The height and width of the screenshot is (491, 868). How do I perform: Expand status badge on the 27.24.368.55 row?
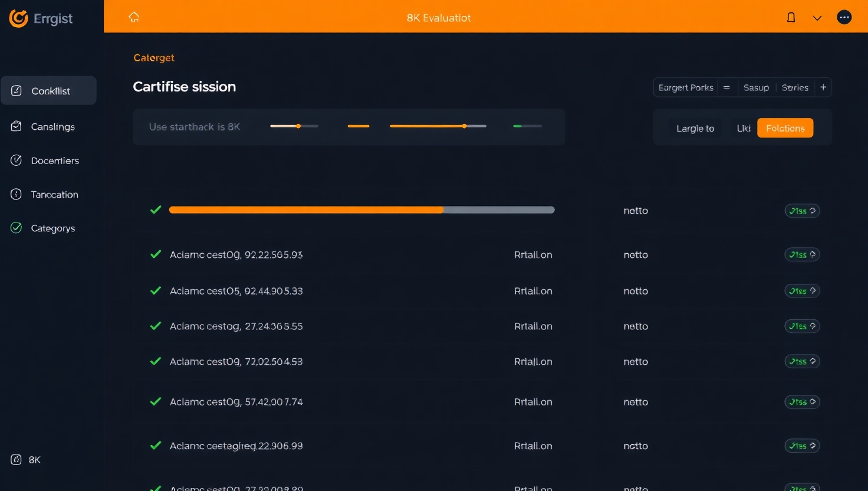tap(802, 326)
